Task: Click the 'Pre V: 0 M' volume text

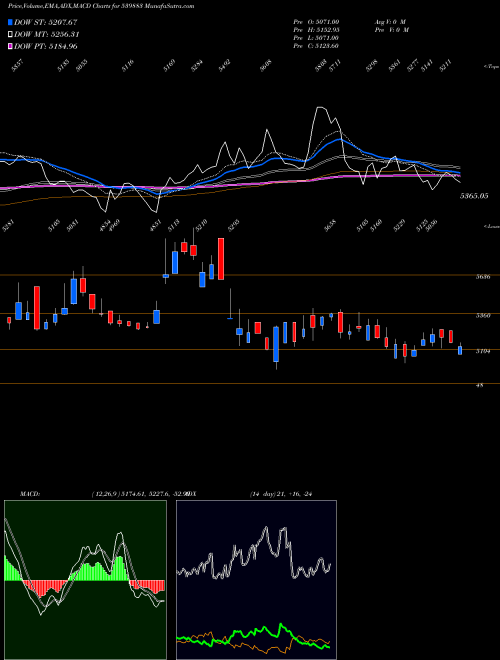Action: [391, 30]
